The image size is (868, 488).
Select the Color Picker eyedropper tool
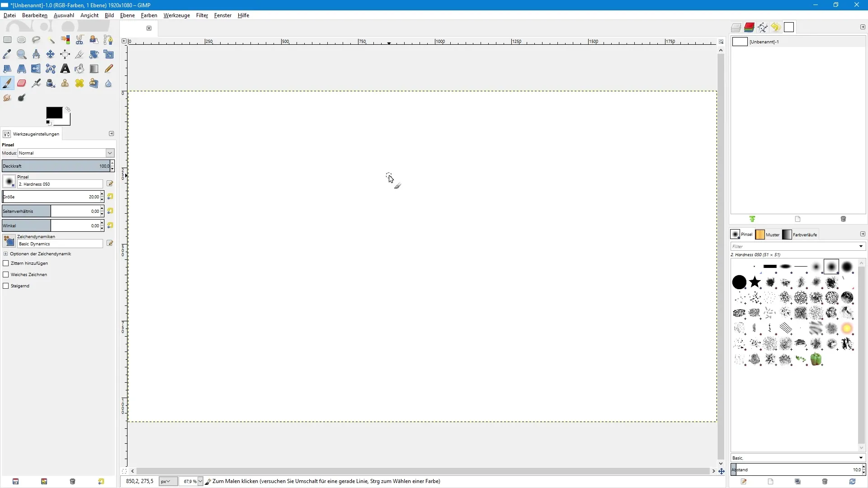click(x=7, y=54)
